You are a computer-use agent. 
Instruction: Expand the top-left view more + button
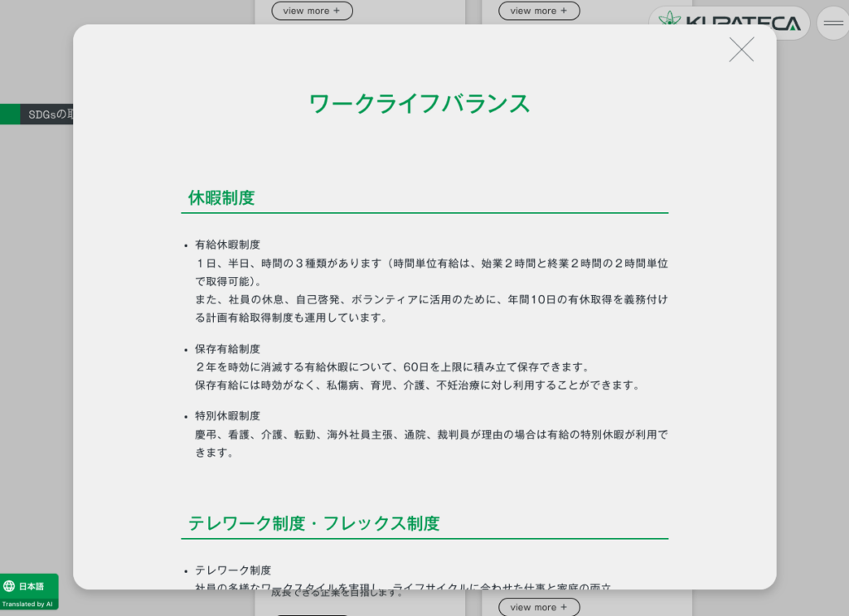point(312,11)
